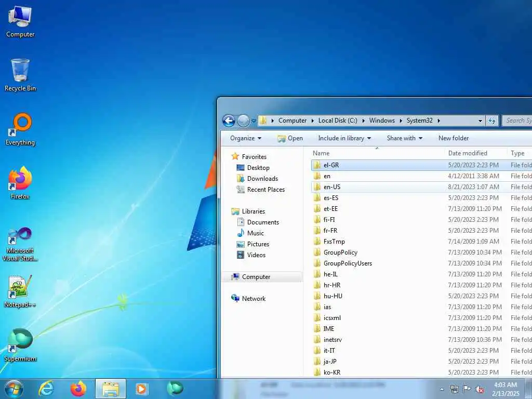Refresh the System32 folder view
The image size is (532, 399).
coord(492,121)
